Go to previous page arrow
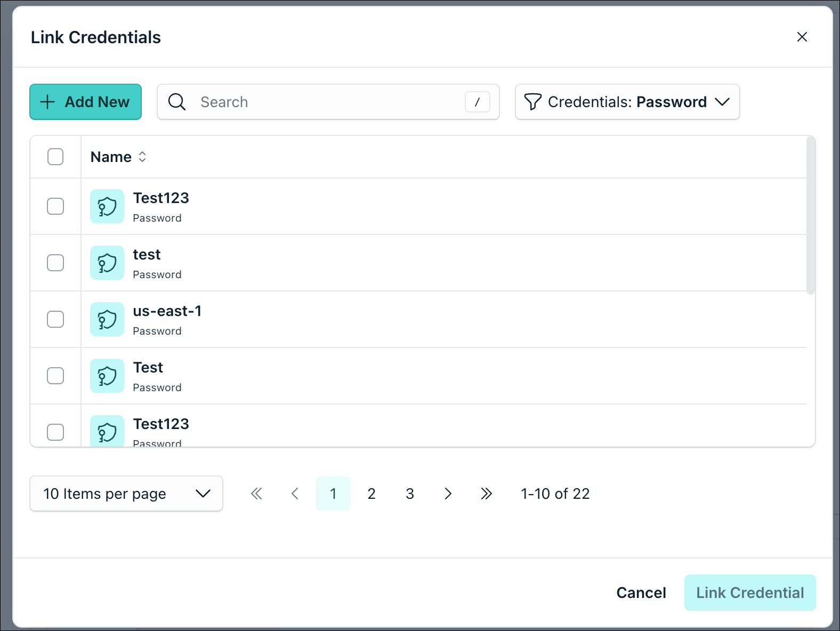The image size is (840, 631). (295, 494)
